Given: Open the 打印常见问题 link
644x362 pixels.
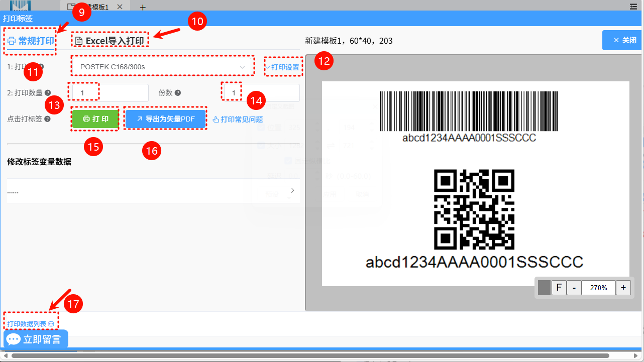Looking at the screenshot, I should tap(238, 119).
